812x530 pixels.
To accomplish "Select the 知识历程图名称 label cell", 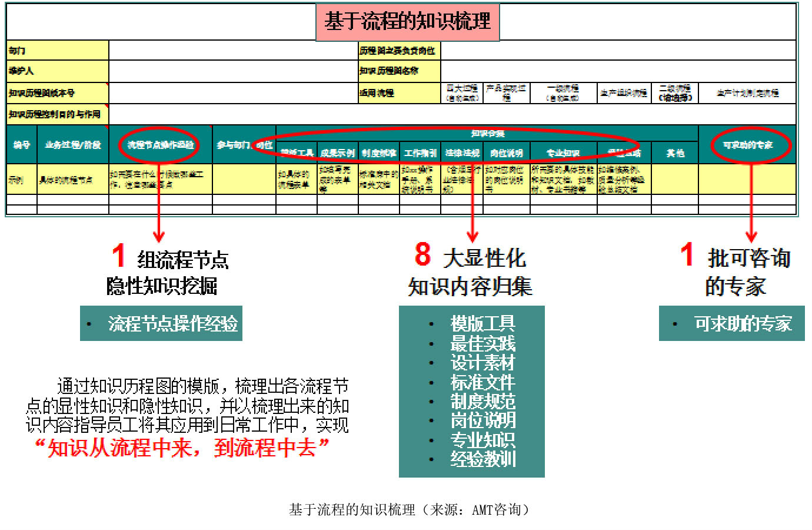I will (400, 71).
